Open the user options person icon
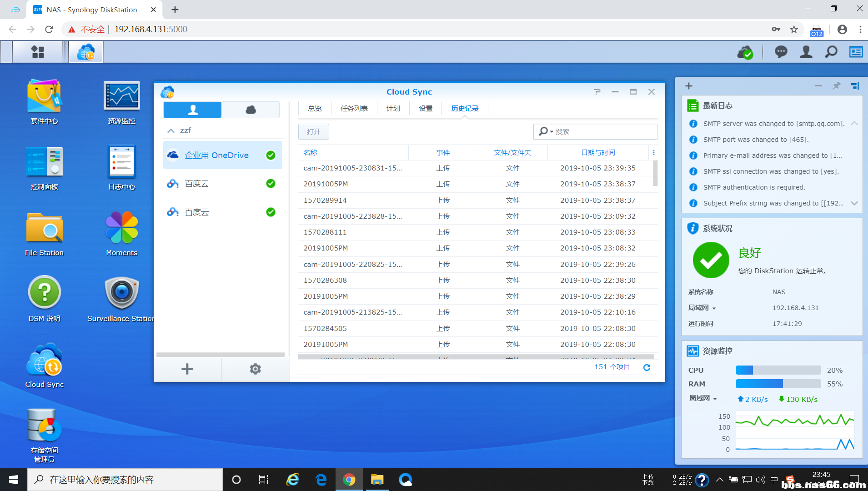Viewport: 868px width, 491px height. pos(806,52)
